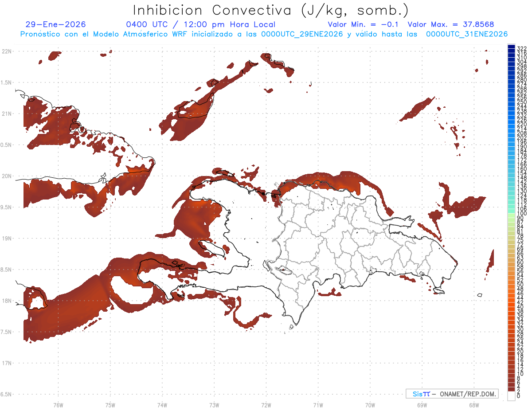Pick the dark blue swatch at top of color scale
Screen dimensions: 532x411
[x=511, y=47]
